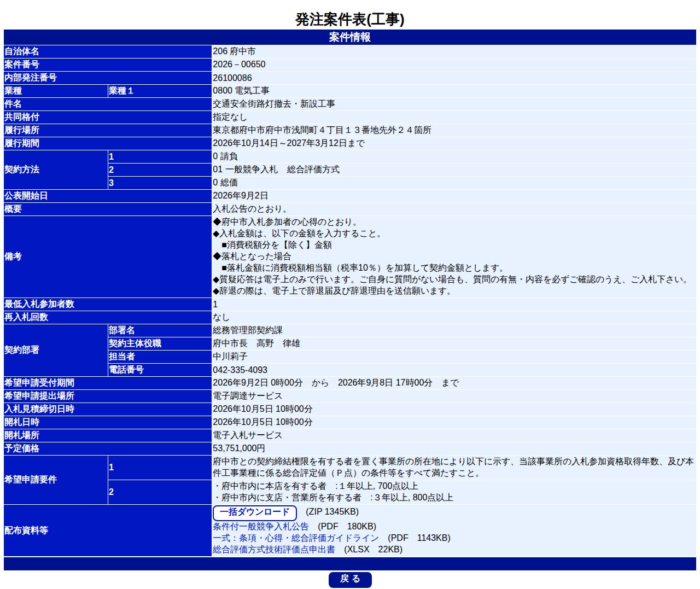Download 総合評価方式技術評価点申出書 XLSX link
Screen dimensions: 700x589
coord(274,550)
